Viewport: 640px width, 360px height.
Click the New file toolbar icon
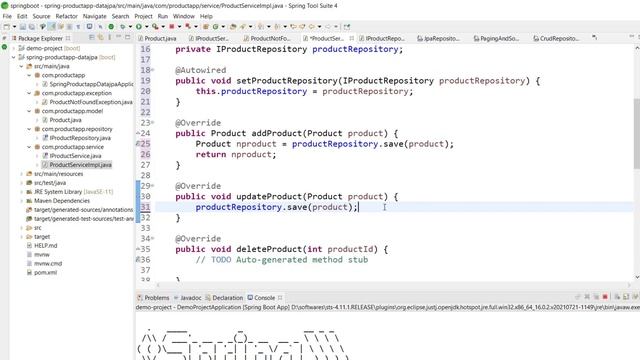point(7,27)
